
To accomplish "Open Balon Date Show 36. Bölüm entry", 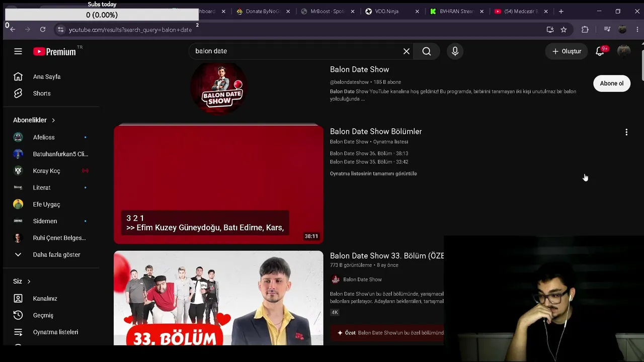I will coord(369,153).
